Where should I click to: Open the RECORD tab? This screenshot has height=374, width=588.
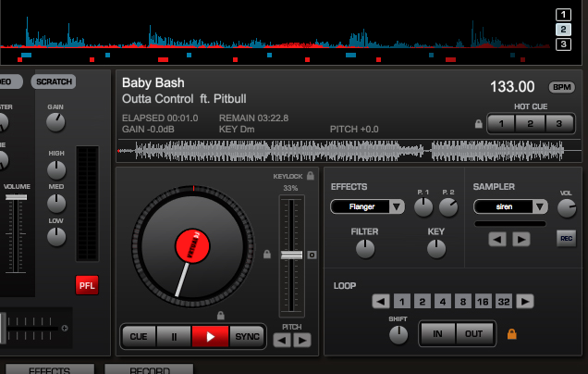tap(149, 368)
